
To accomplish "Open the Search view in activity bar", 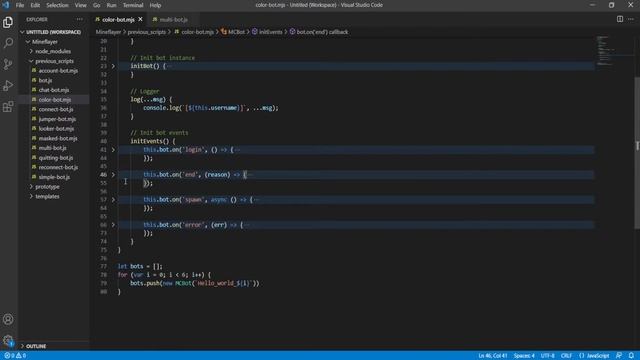I will [x=8, y=43].
